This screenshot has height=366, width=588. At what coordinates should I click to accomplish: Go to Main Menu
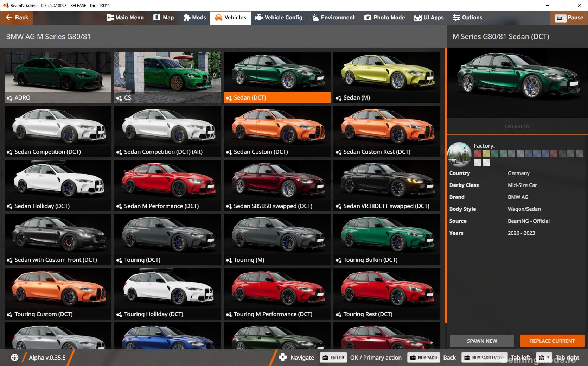125,18
